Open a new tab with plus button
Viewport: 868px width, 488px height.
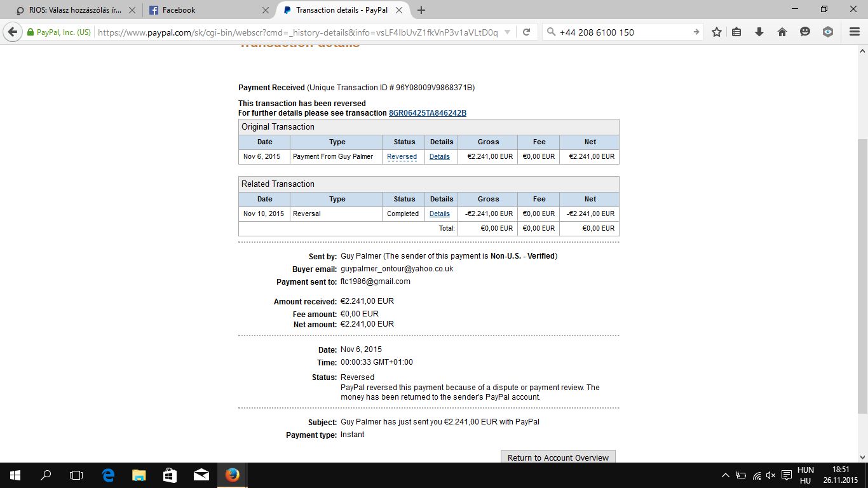coord(421,10)
